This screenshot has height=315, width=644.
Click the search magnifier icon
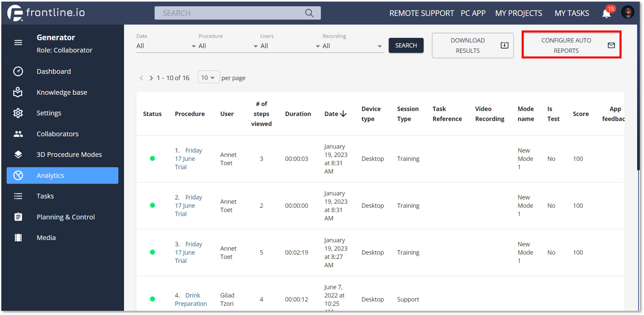pyautogui.click(x=309, y=13)
